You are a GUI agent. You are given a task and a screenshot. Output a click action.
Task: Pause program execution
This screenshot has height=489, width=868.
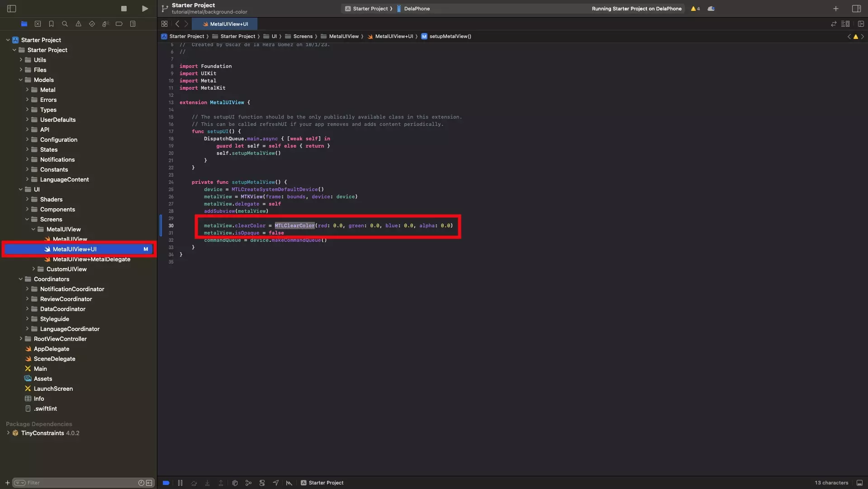coord(180,483)
